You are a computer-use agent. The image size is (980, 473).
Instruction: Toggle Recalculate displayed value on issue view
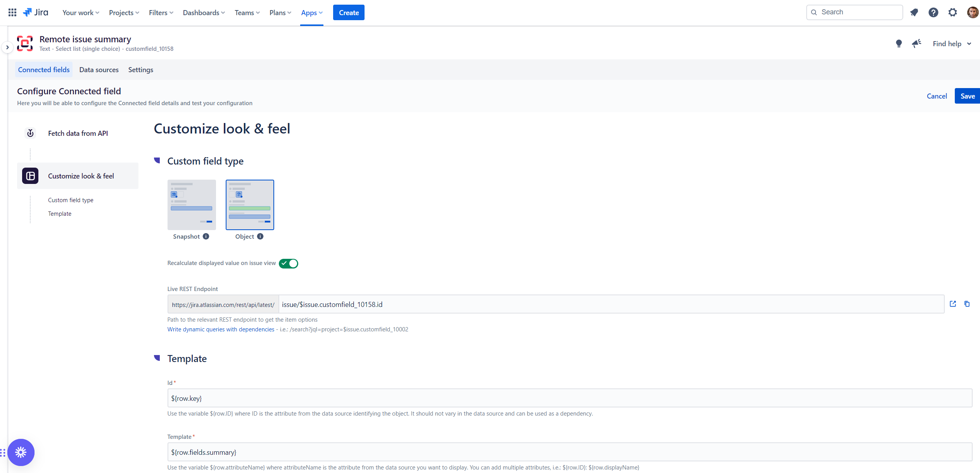(x=289, y=263)
